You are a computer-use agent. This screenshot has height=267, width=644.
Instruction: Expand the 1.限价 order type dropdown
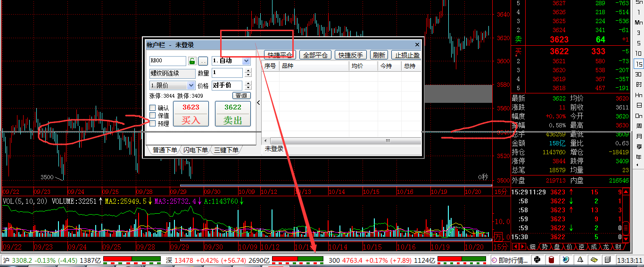(x=172, y=85)
